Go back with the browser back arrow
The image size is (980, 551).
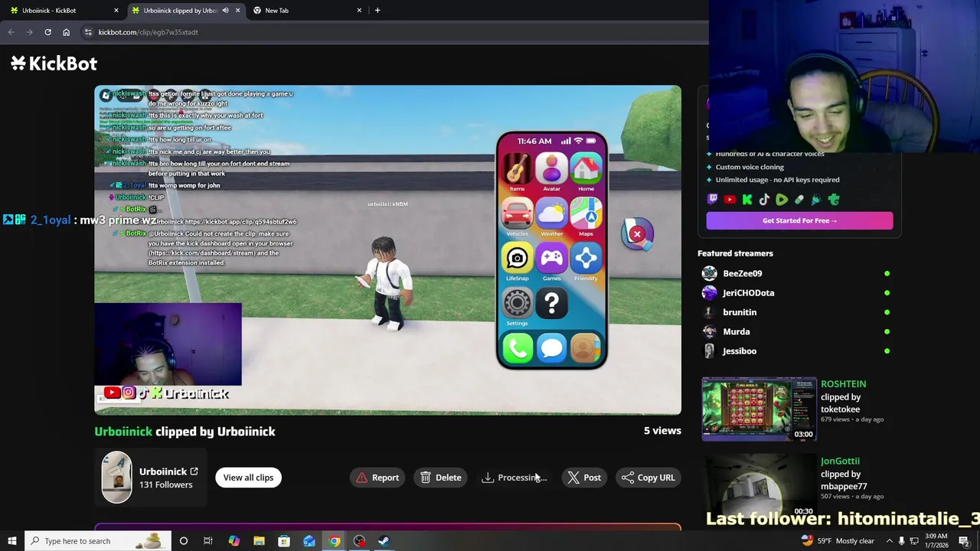(x=11, y=32)
